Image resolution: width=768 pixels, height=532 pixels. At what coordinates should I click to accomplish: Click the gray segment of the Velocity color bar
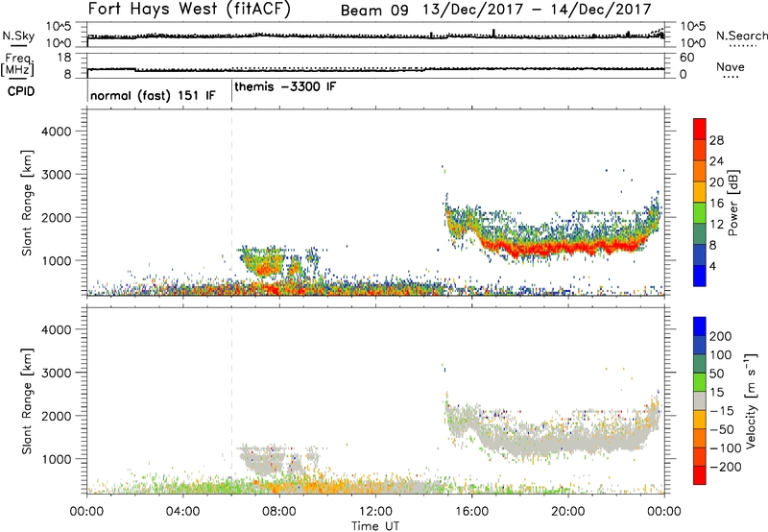pos(700,400)
